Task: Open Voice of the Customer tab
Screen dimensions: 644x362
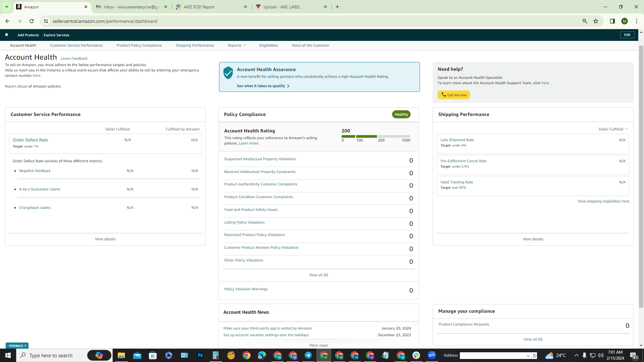Action: (311, 45)
